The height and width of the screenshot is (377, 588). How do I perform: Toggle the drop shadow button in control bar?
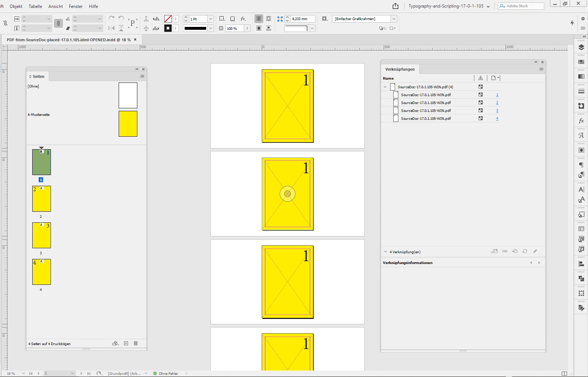(233, 19)
